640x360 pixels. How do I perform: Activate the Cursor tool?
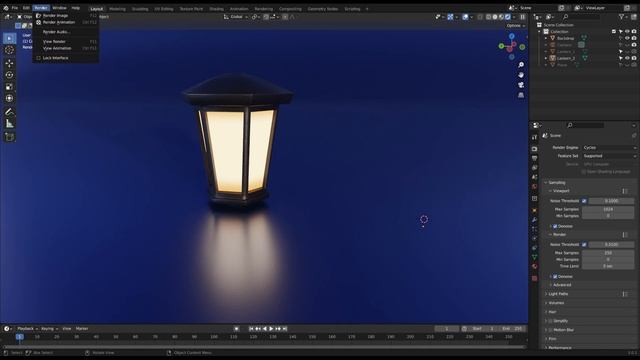(9, 50)
